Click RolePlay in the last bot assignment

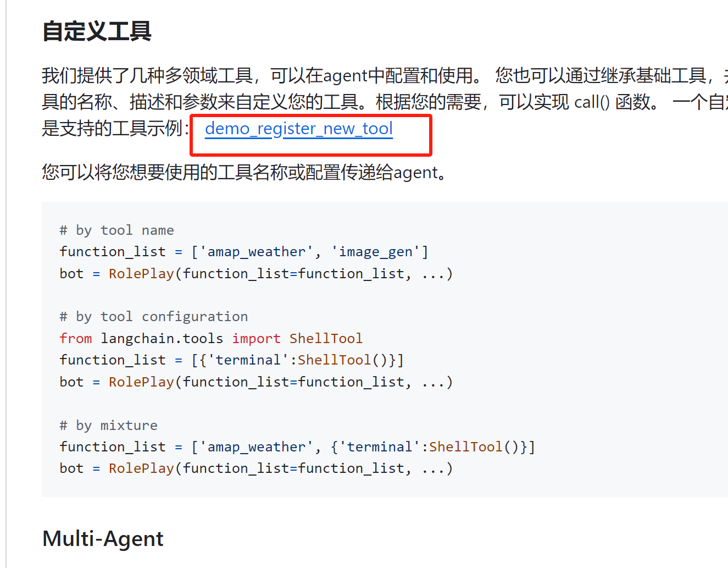(x=141, y=468)
